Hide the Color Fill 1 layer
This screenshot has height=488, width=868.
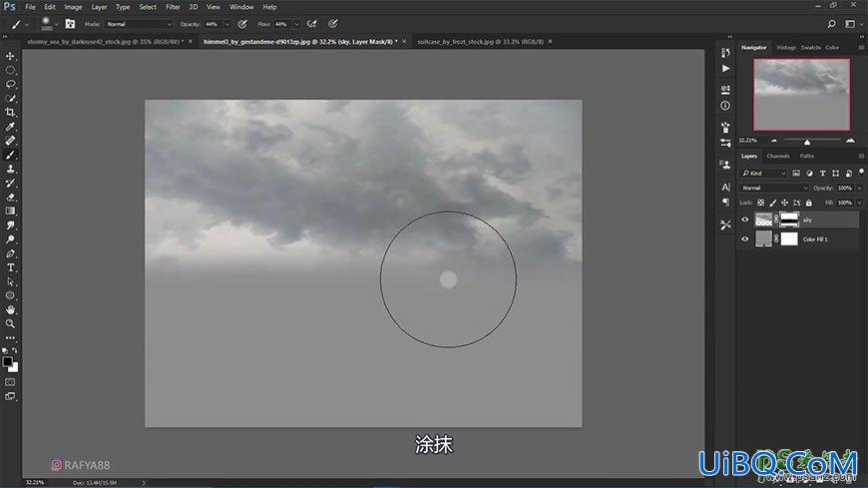[x=745, y=240]
